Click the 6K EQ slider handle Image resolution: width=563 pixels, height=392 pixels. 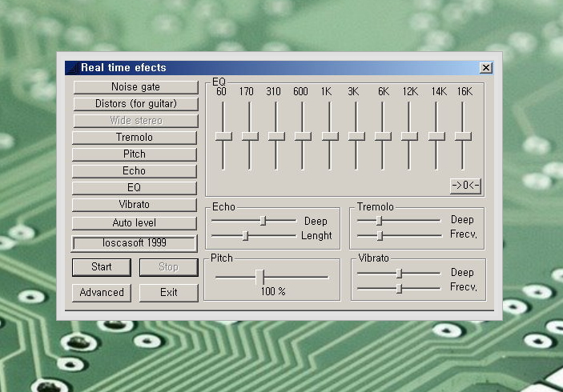pyautogui.click(x=383, y=136)
